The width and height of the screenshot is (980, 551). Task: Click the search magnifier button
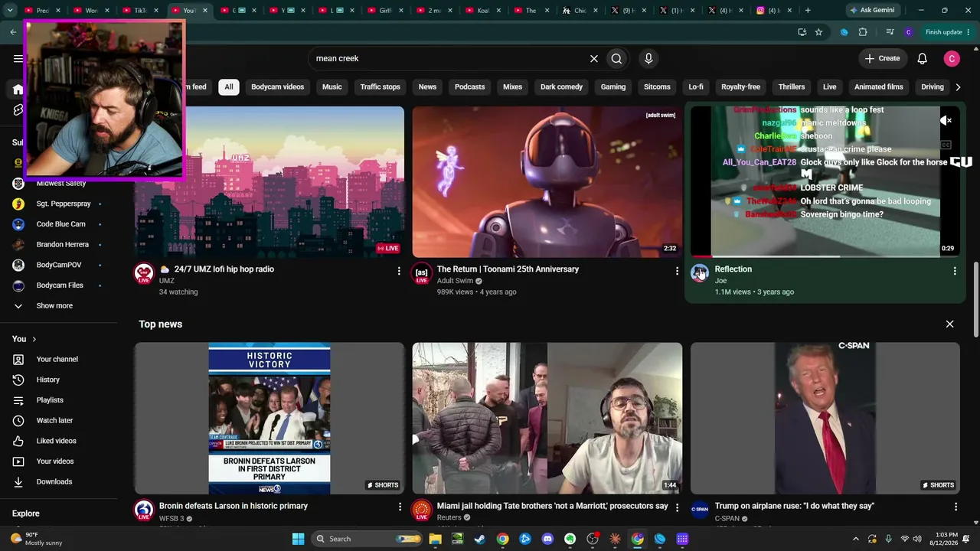pyautogui.click(x=616, y=58)
